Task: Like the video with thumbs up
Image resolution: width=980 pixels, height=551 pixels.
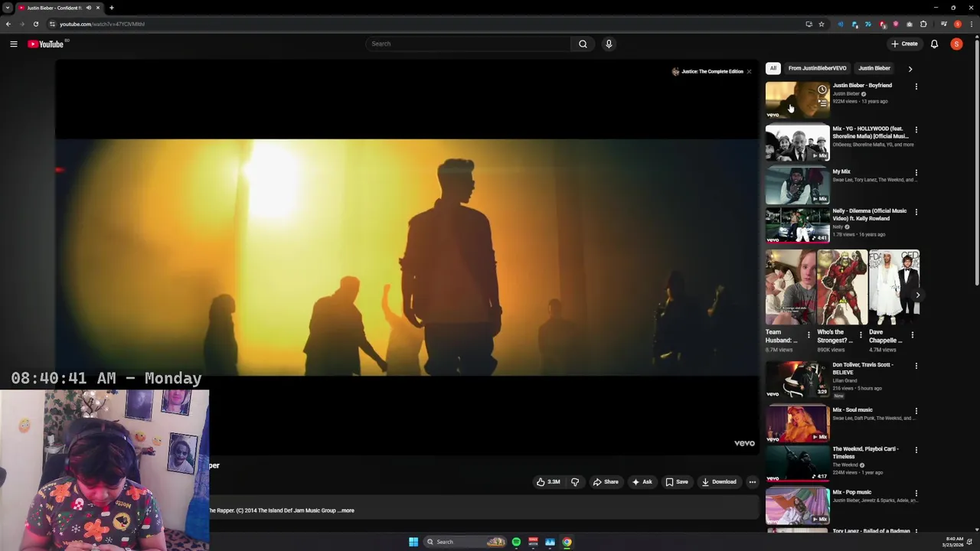Action: pyautogui.click(x=548, y=482)
